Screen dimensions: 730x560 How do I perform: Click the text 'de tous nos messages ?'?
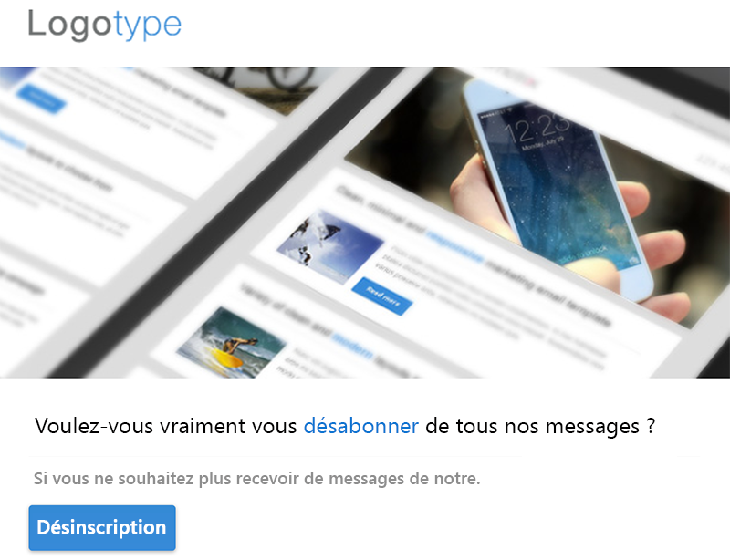pyautogui.click(x=540, y=426)
